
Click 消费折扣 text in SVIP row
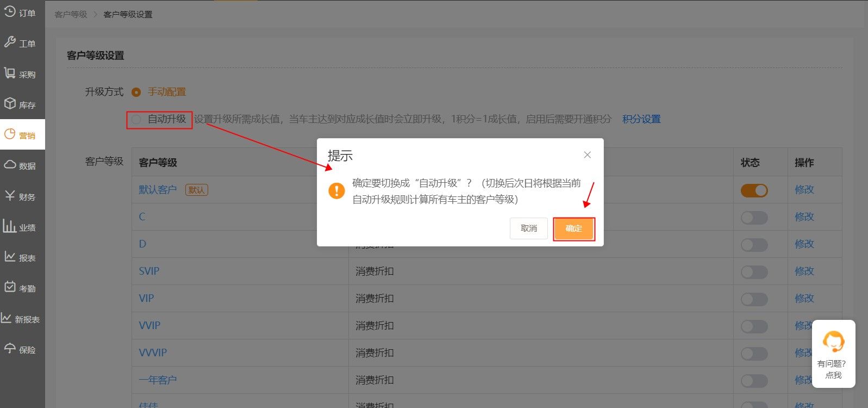(374, 271)
